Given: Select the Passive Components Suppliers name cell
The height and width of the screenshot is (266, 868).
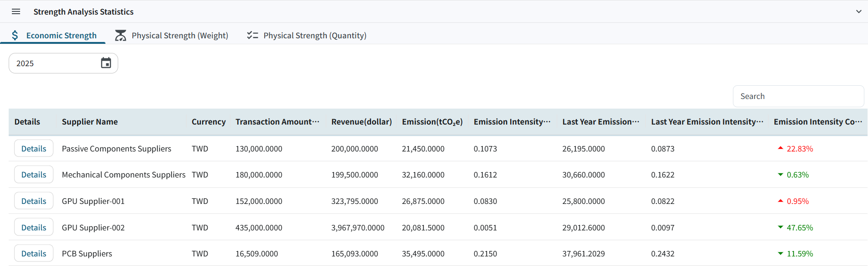Looking at the screenshot, I should click(116, 149).
